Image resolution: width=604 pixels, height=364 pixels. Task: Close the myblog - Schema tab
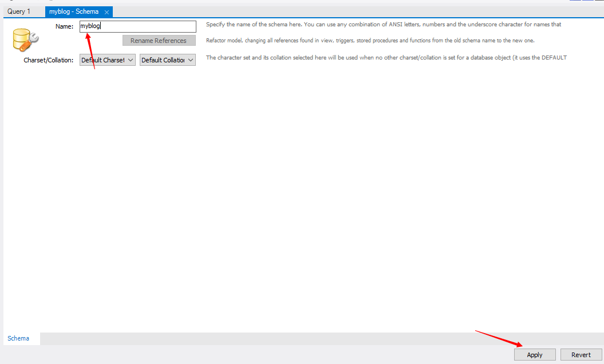pyautogui.click(x=106, y=13)
